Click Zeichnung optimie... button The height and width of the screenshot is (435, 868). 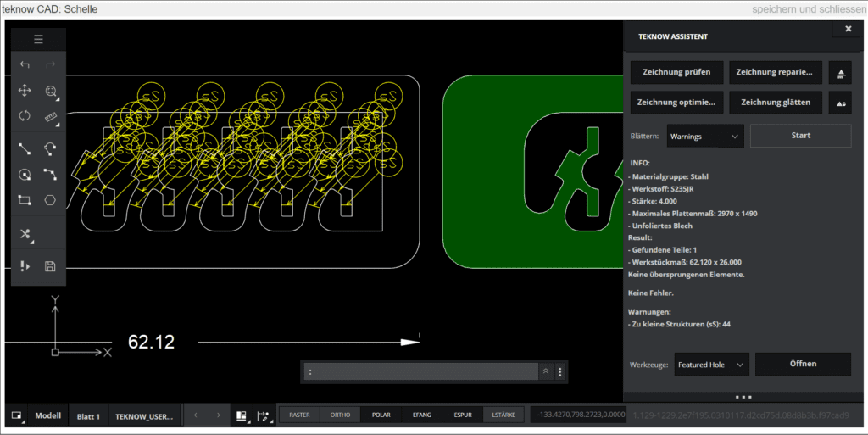[676, 103]
